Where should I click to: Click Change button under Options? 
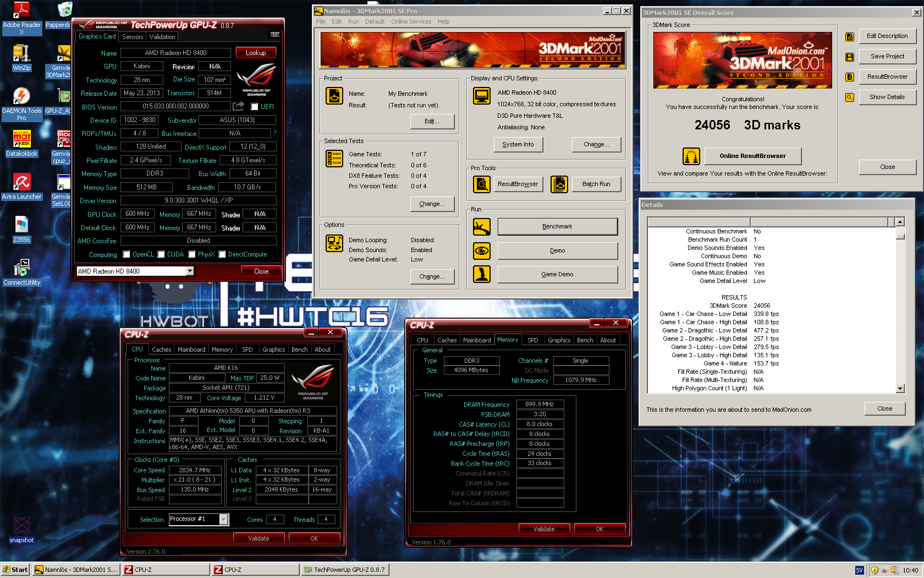432,276
